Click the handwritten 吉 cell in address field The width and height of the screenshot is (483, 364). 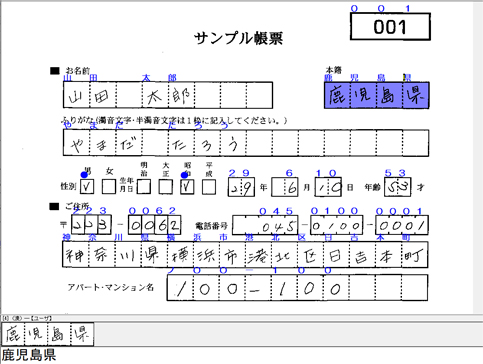click(362, 255)
